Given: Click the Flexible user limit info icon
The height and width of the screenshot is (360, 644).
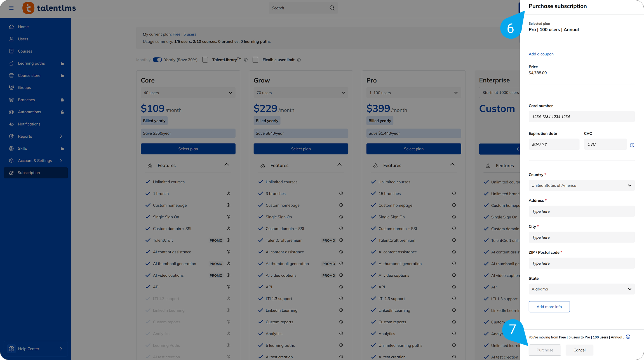Looking at the screenshot, I should pyautogui.click(x=299, y=60).
